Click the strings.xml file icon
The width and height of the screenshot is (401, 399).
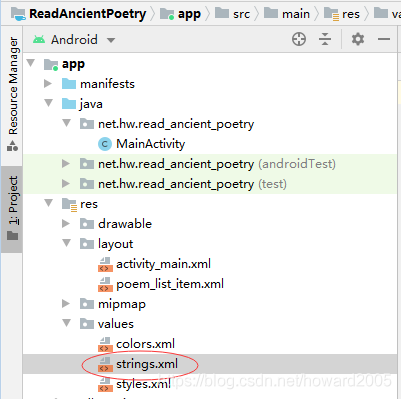[105, 364]
